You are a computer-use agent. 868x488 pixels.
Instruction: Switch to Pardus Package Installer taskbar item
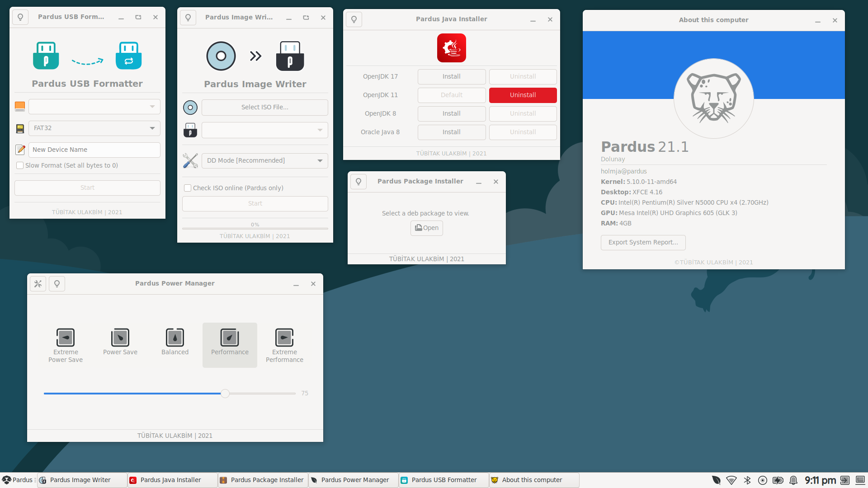(263, 480)
